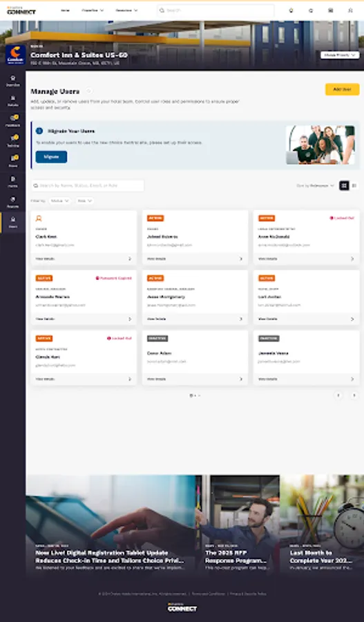This screenshot has width=364, height=622.
Task: Click Active badge on Lori Jordan card
Action: (267, 278)
